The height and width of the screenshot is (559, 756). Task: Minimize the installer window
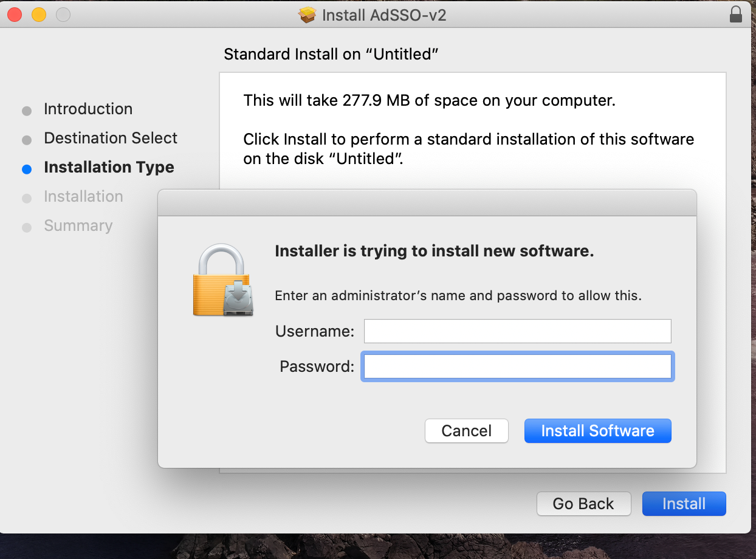pos(38,13)
